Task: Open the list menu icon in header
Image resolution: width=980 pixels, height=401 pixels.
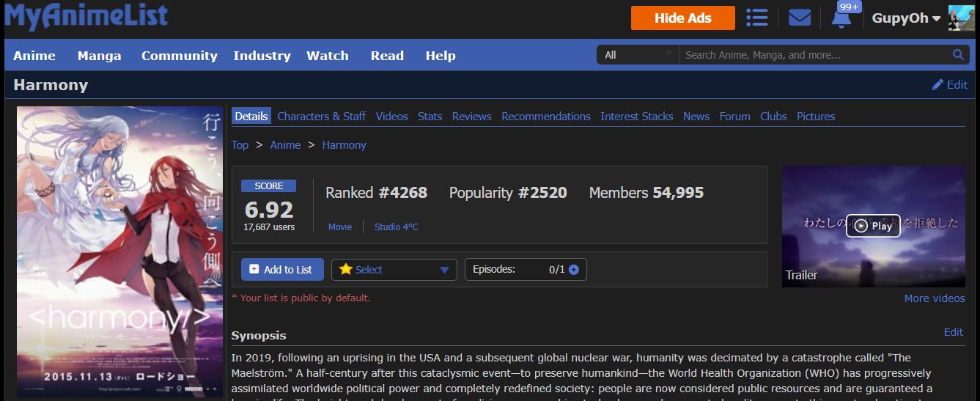Action: coord(756,18)
